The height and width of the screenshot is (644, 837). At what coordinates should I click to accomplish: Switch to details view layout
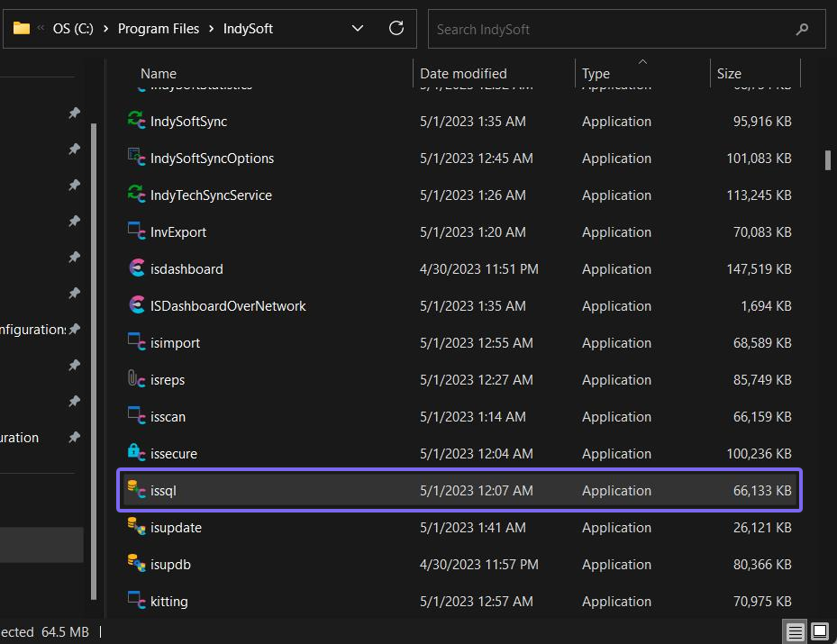[x=796, y=631]
